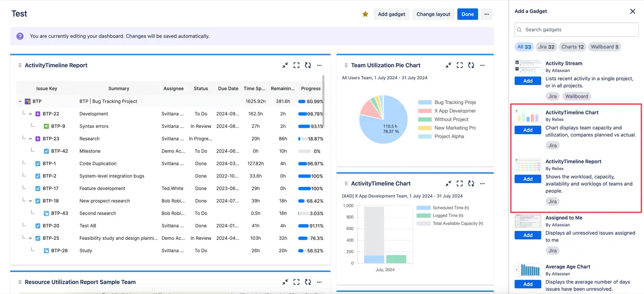Viewport: 644px width, 294px height.
Task: Click the help icon in editing banner
Action: [20, 36]
